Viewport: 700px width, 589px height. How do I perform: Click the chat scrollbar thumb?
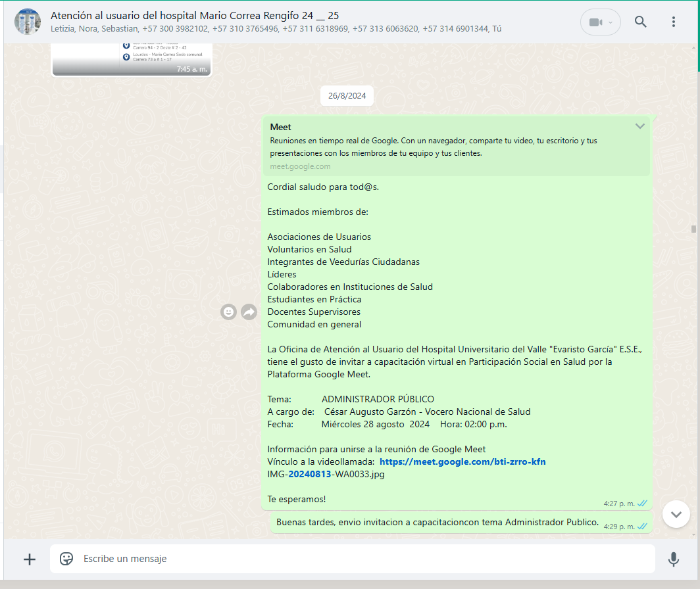point(693,229)
